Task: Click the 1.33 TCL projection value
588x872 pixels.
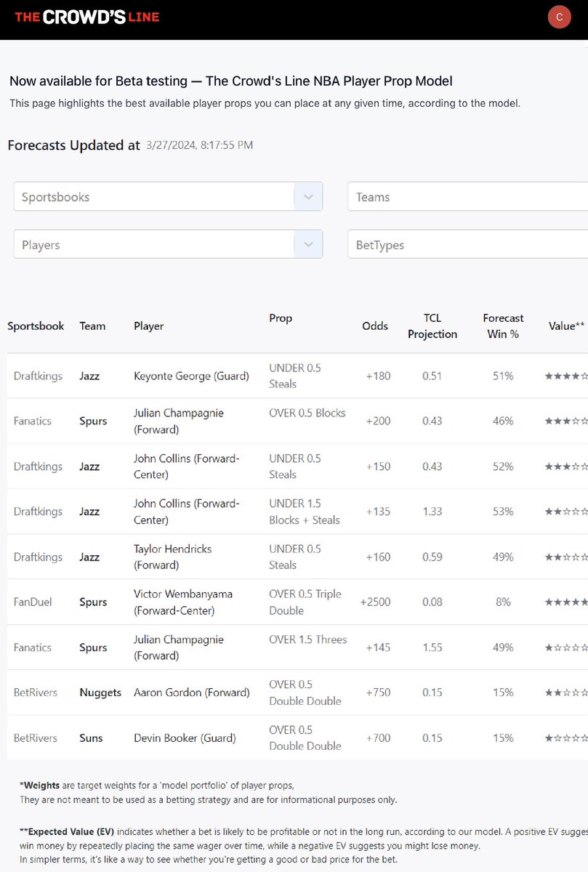Action: point(432,512)
